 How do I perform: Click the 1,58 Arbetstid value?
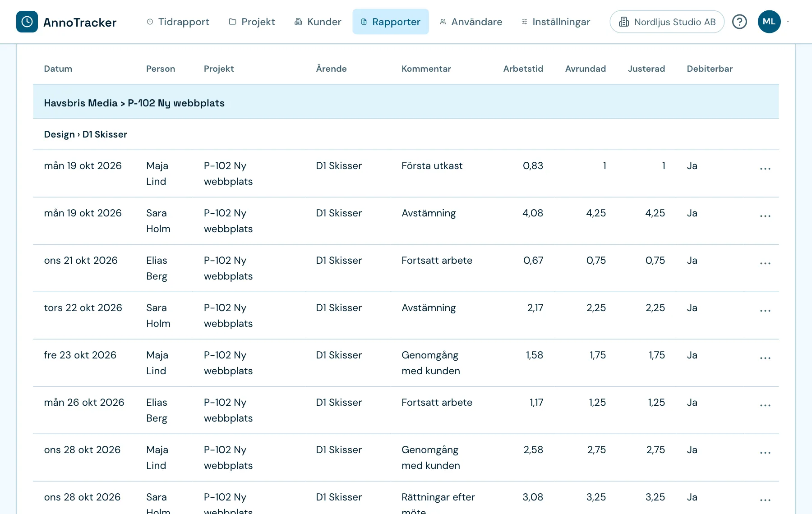coord(534,355)
